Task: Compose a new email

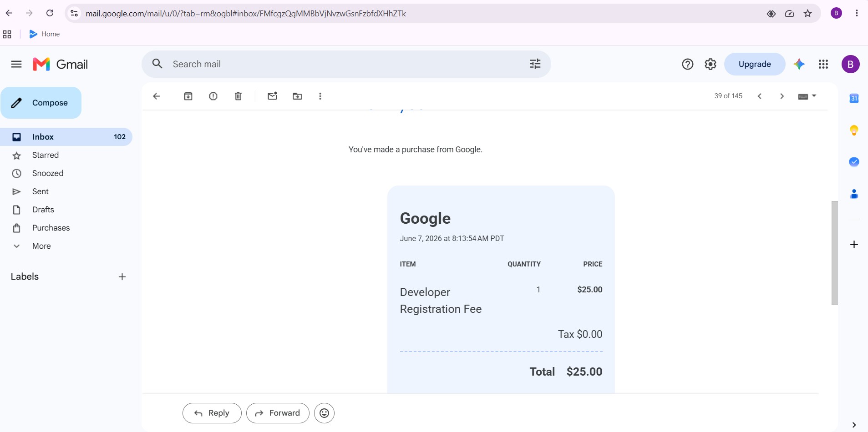Action: pos(41,103)
